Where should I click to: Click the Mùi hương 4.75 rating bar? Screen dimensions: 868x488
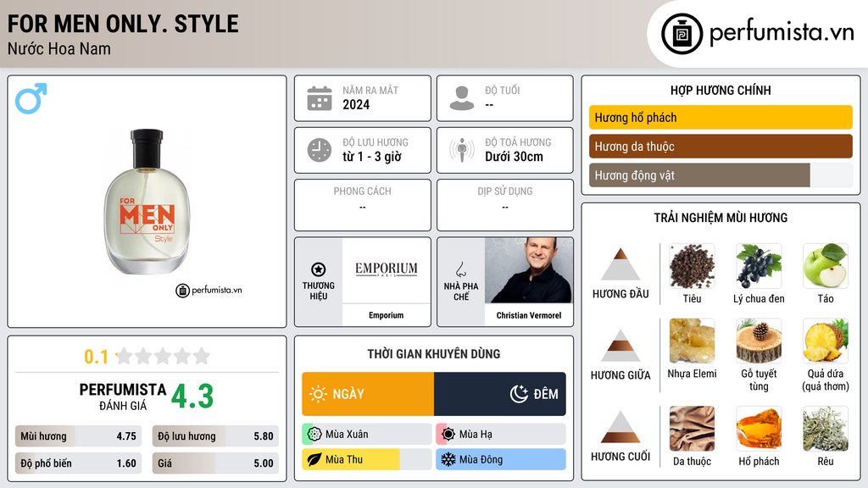tap(78, 436)
